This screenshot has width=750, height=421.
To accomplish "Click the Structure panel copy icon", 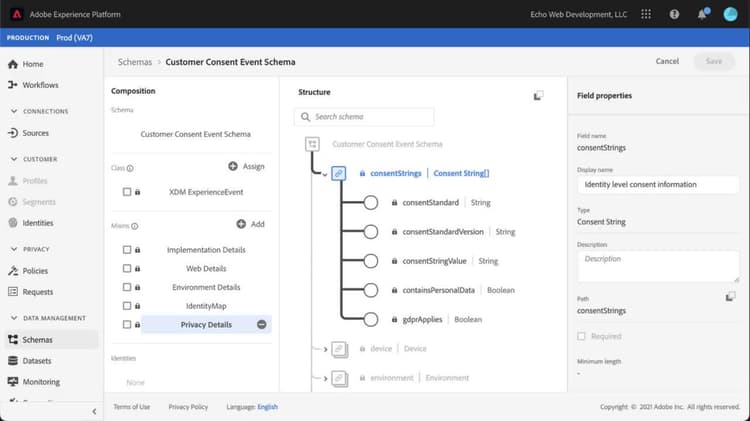I will (538, 96).
